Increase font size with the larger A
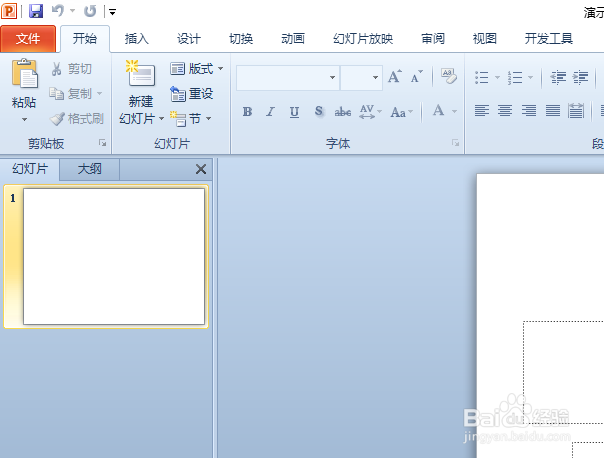The width and height of the screenshot is (604, 458). pos(395,77)
